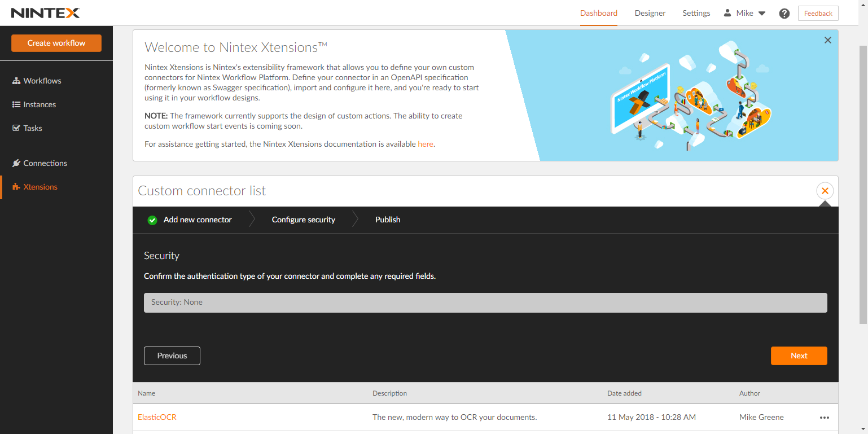Click the Security: None field
Screen dimensions: 868x434
point(485,303)
